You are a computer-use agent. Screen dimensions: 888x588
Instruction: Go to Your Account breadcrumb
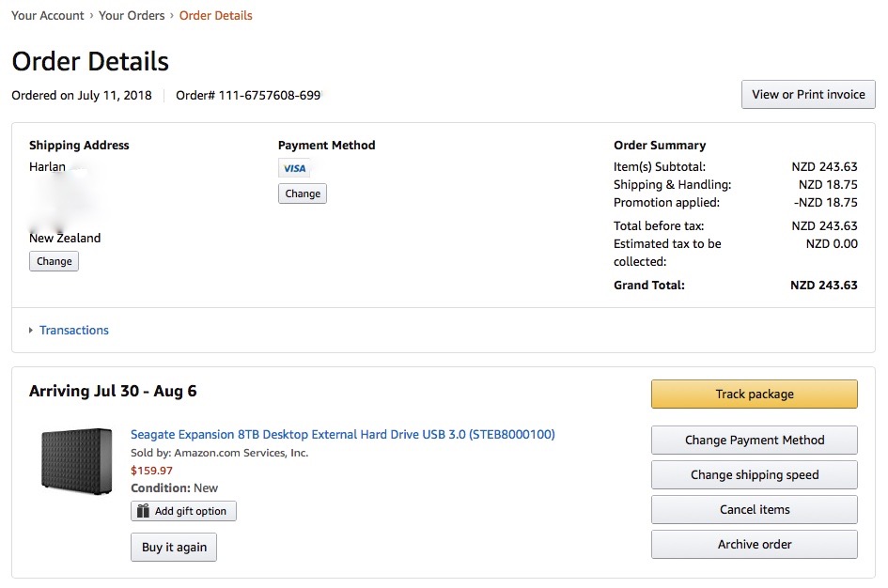pos(48,15)
